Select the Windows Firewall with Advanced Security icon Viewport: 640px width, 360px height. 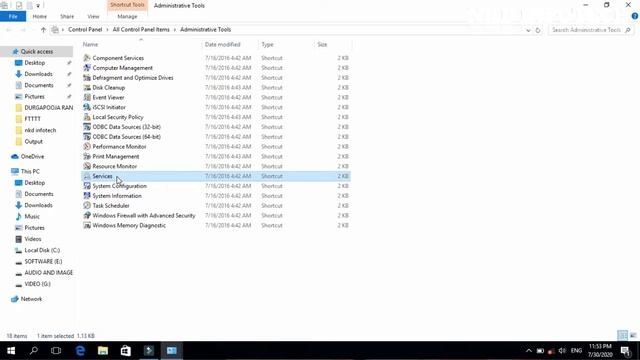coord(87,215)
